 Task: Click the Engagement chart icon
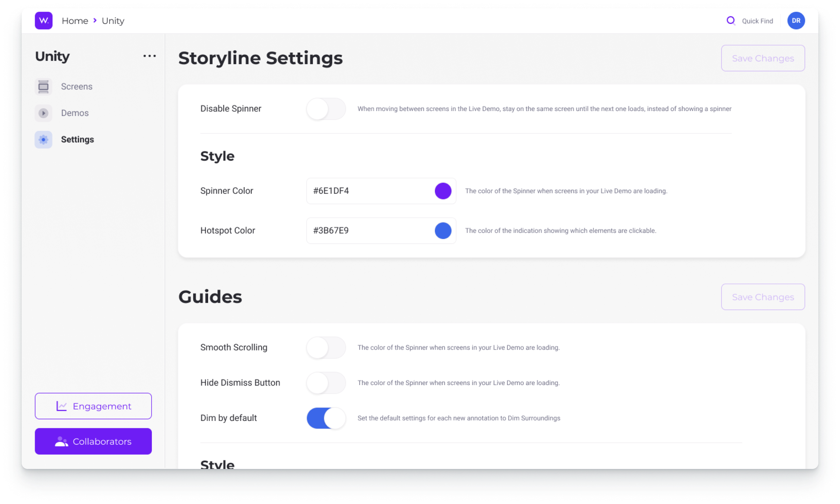click(x=62, y=406)
